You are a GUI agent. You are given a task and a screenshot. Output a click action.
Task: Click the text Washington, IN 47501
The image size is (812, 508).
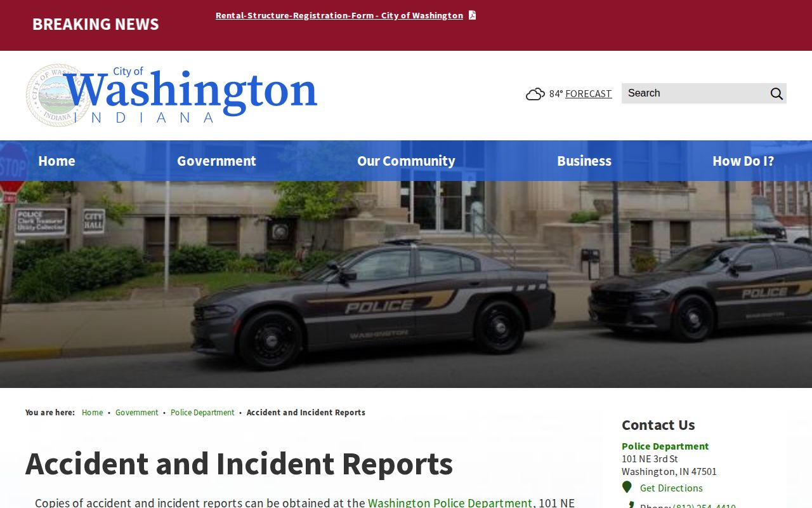tap(669, 471)
